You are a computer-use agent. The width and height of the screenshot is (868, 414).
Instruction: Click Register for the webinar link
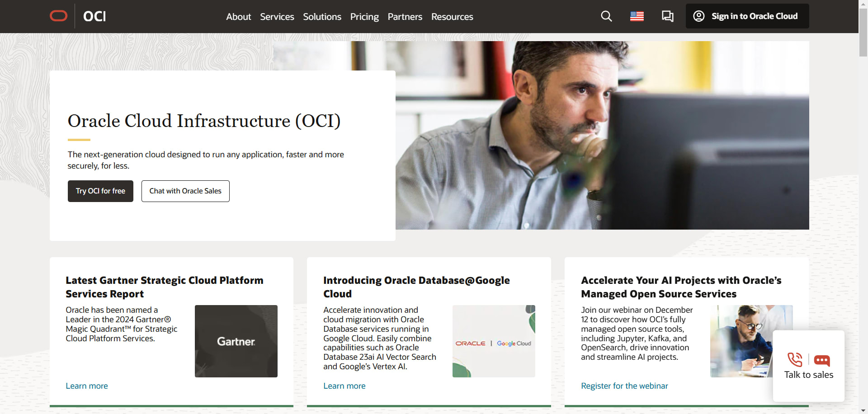[624, 386]
